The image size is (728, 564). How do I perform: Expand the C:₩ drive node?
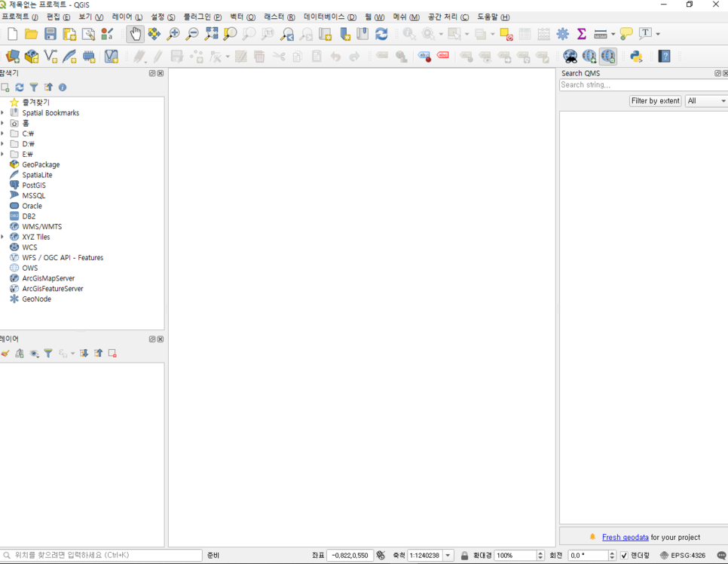click(3, 133)
